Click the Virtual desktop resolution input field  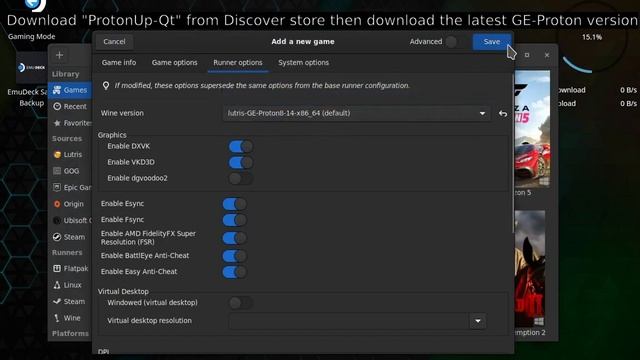pos(350,321)
